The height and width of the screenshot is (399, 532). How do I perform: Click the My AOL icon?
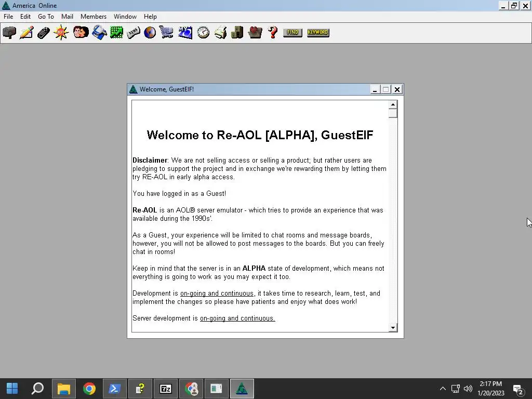point(185,33)
